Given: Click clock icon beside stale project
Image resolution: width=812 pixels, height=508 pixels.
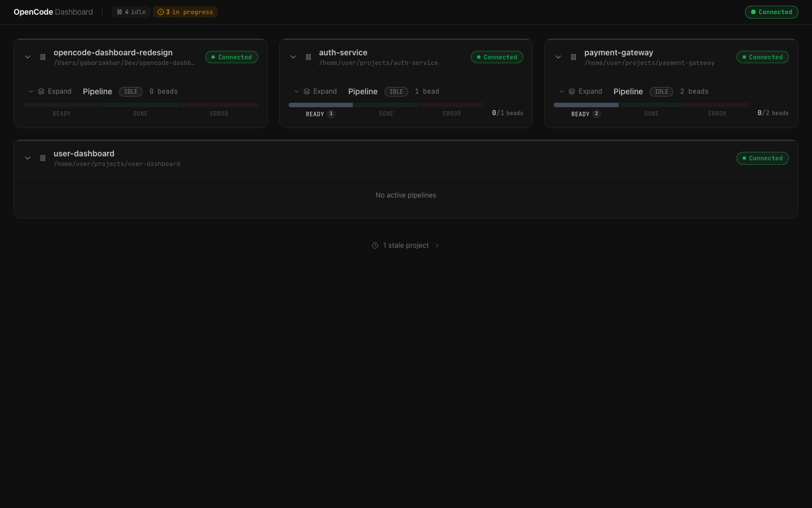Looking at the screenshot, I should tap(375, 246).
